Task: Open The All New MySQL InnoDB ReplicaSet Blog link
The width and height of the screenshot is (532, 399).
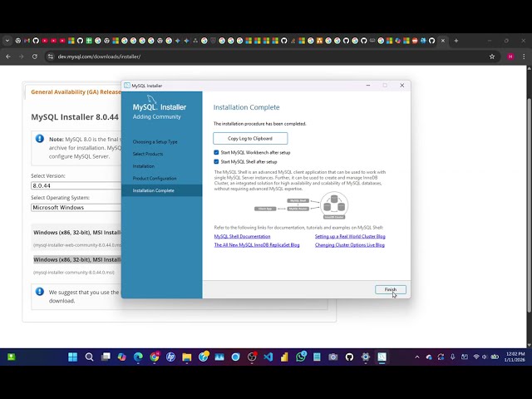Action: point(257,244)
